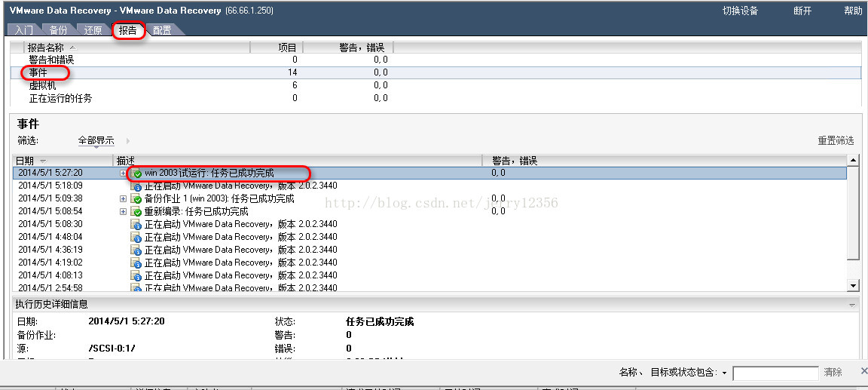Switch to the 还原 tab
This screenshot has height=390, width=868.
click(93, 30)
